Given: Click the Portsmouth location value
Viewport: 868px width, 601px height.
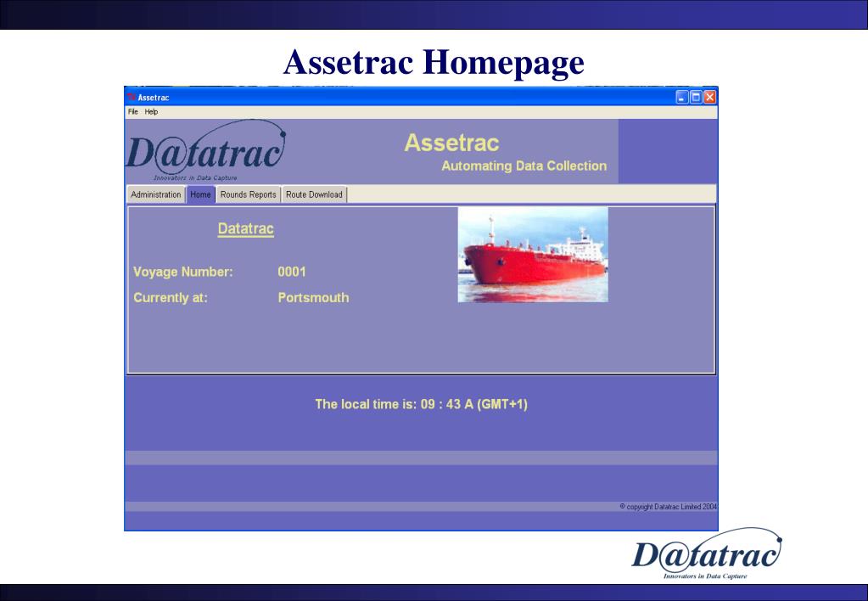Looking at the screenshot, I should tap(313, 297).
